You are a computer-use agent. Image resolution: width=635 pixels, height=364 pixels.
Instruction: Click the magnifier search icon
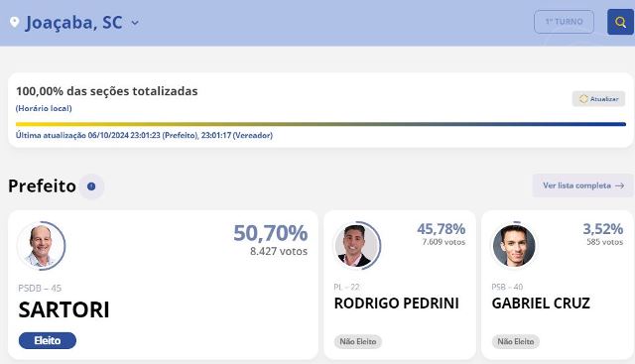point(620,22)
